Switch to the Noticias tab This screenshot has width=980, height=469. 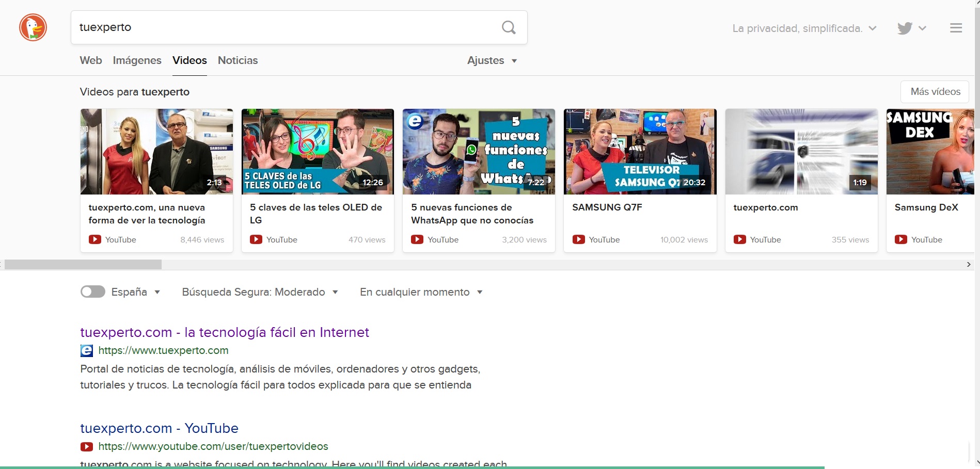238,60
